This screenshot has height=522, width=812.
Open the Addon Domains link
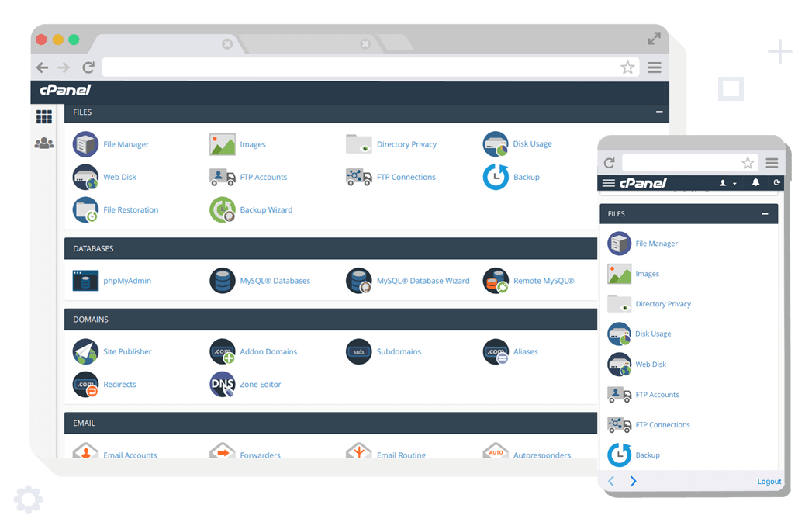pyautogui.click(x=268, y=352)
